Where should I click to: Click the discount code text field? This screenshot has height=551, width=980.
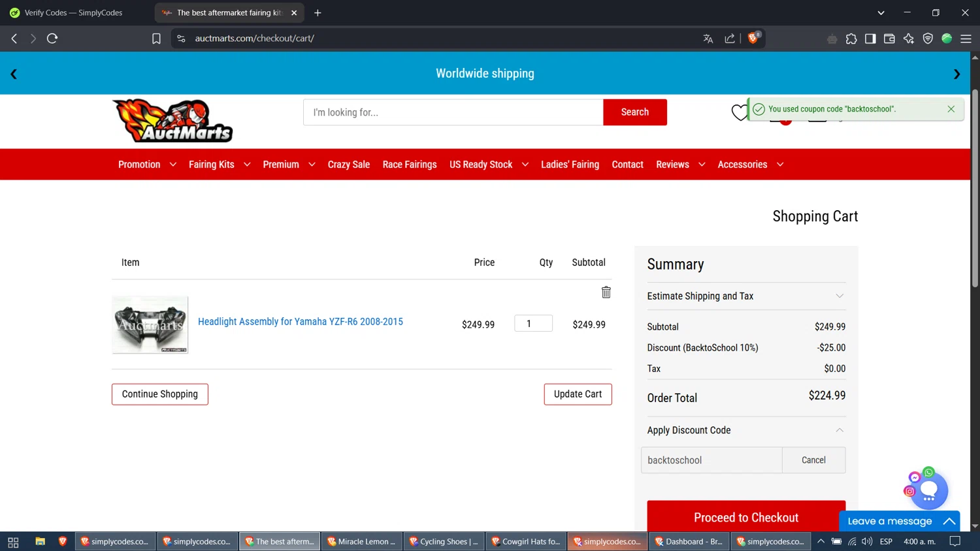(x=711, y=460)
